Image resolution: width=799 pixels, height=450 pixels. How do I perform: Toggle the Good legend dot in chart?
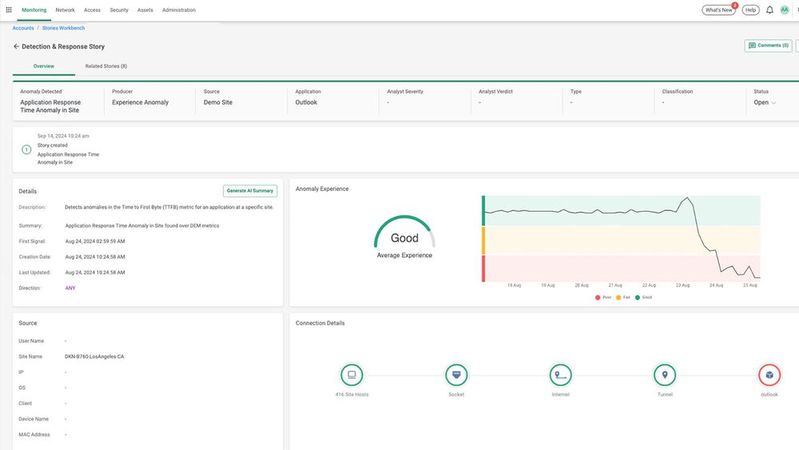click(637, 298)
